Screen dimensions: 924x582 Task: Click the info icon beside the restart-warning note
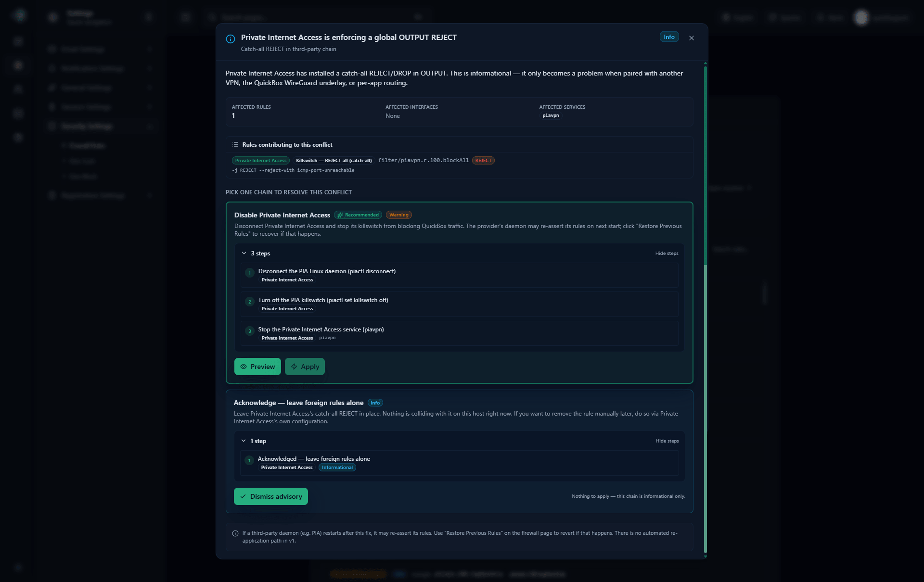coord(235,533)
